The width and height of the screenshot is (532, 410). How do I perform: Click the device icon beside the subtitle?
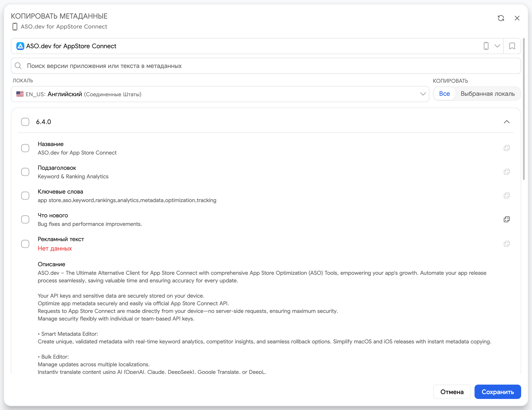tap(15, 26)
